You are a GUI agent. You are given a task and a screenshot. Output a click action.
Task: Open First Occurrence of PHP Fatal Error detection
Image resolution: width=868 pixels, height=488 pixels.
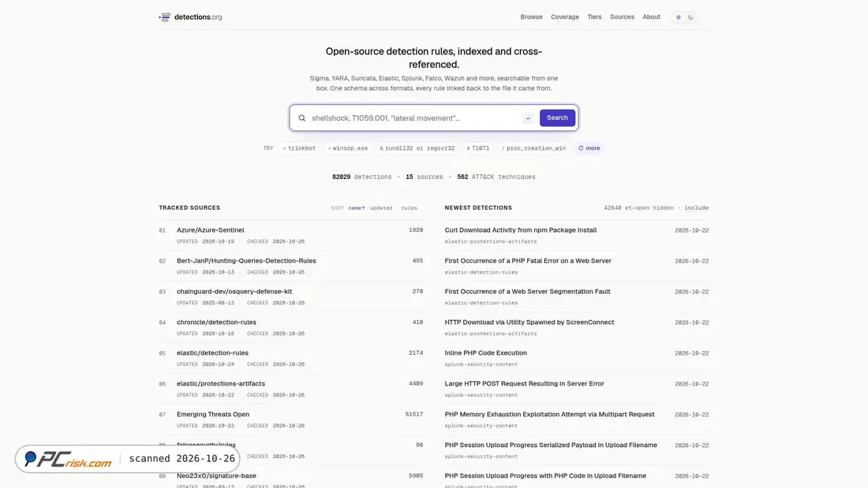click(x=528, y=261)
